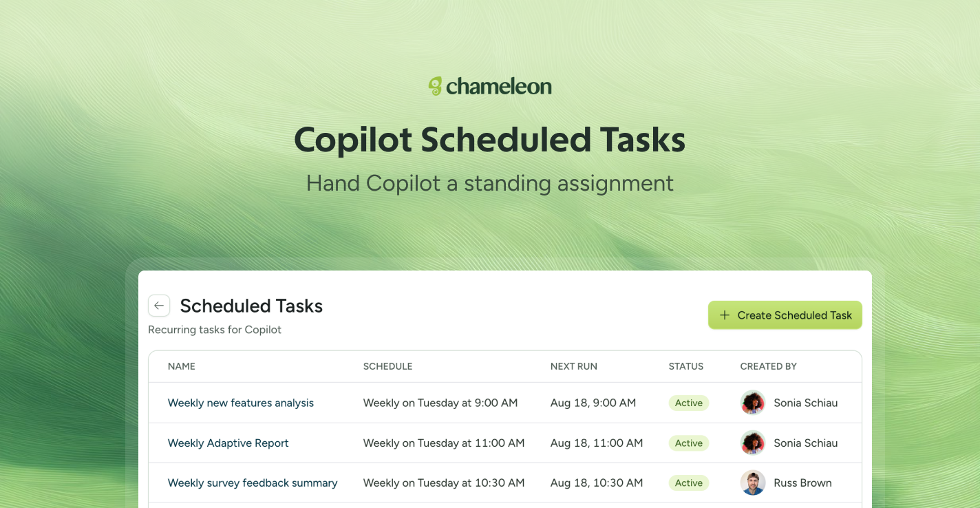Sort by the NAME column header
This screenshot has height=508, width=980.
coord(182,366)
